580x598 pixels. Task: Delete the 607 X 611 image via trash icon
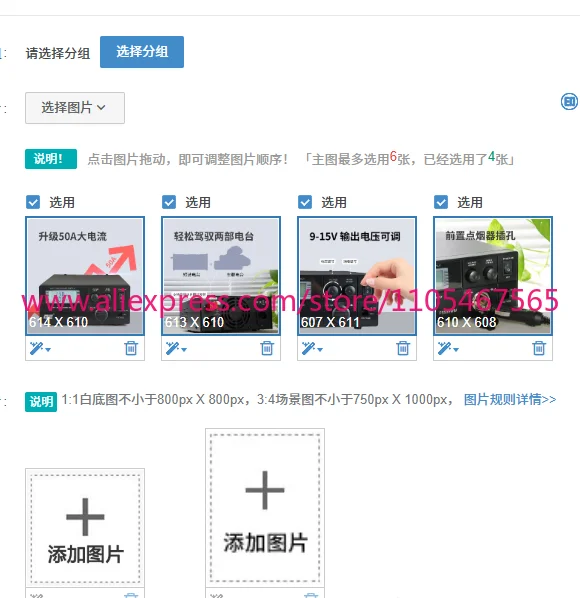click(403, 348)
